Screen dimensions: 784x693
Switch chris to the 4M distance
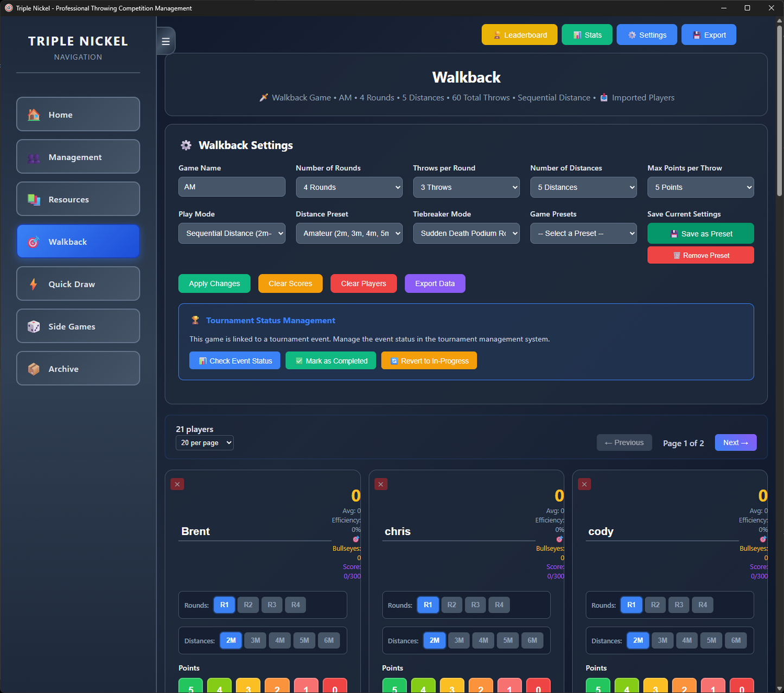[x=483, y=640]
